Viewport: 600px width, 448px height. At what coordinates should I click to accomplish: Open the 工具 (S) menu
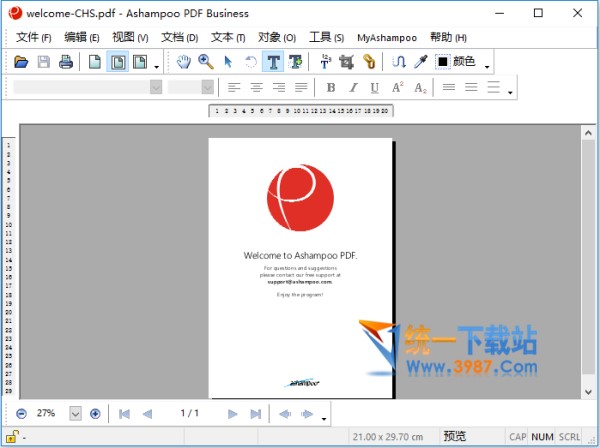click(x=326, y=37)
